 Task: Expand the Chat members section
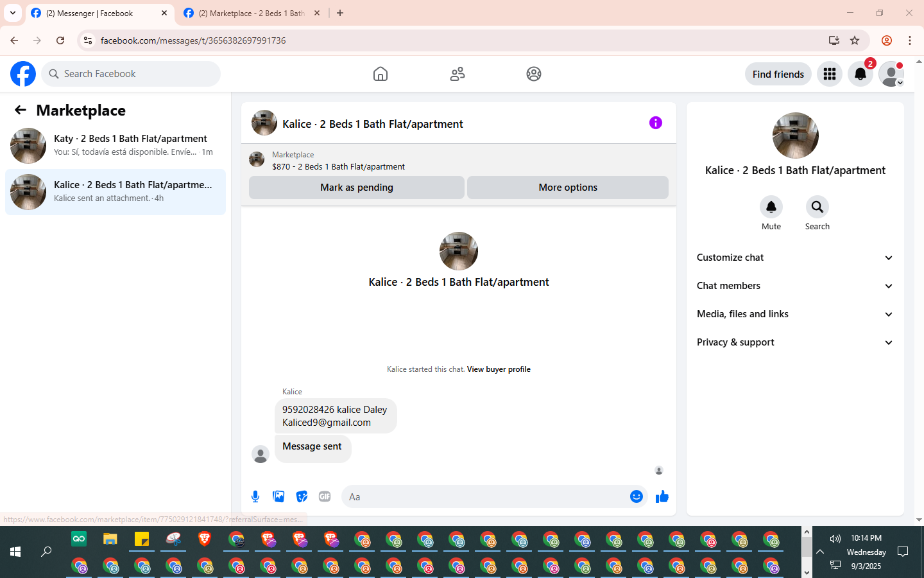(x=796, y=286)
